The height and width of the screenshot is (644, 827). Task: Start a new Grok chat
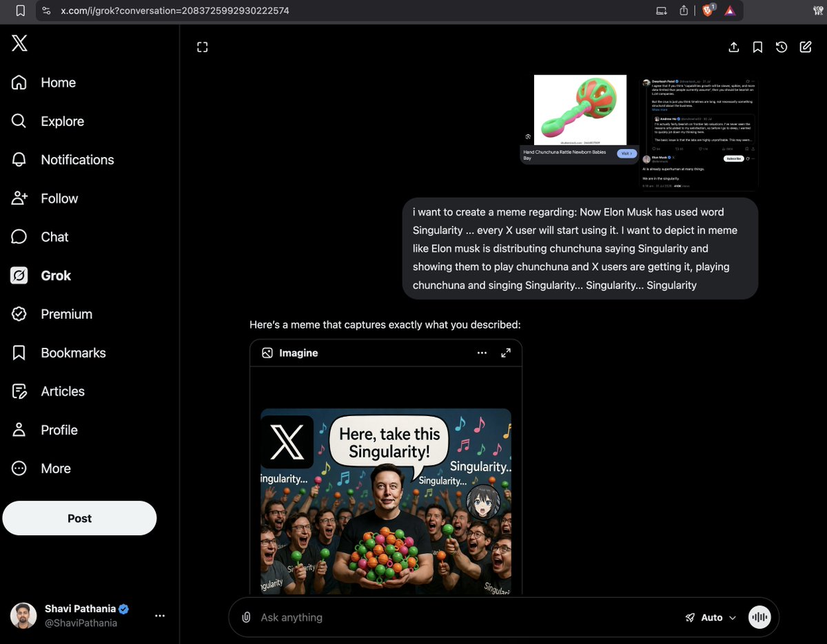tap(806, 47)
